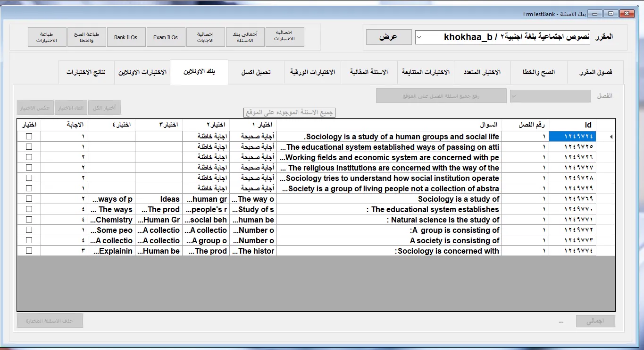The image size is (644, 350).
Task: Select cell 'Sociology is a study of'
Action: pos(389,199)
